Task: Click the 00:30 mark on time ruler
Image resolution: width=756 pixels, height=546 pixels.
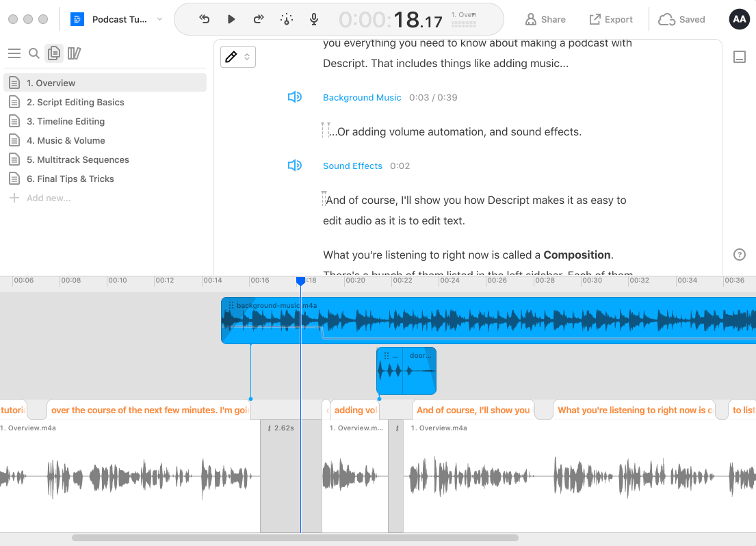Action: coord(592,281)
